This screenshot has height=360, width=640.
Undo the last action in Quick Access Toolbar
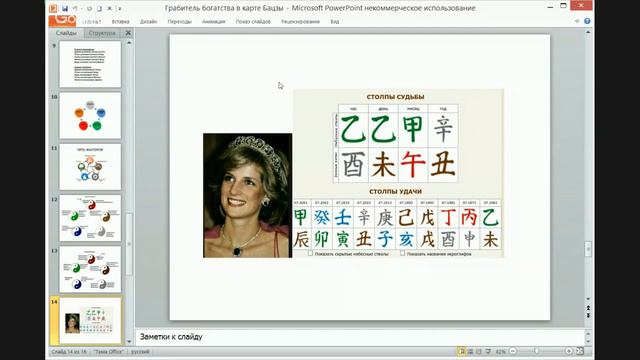click(x=75, y=8)
